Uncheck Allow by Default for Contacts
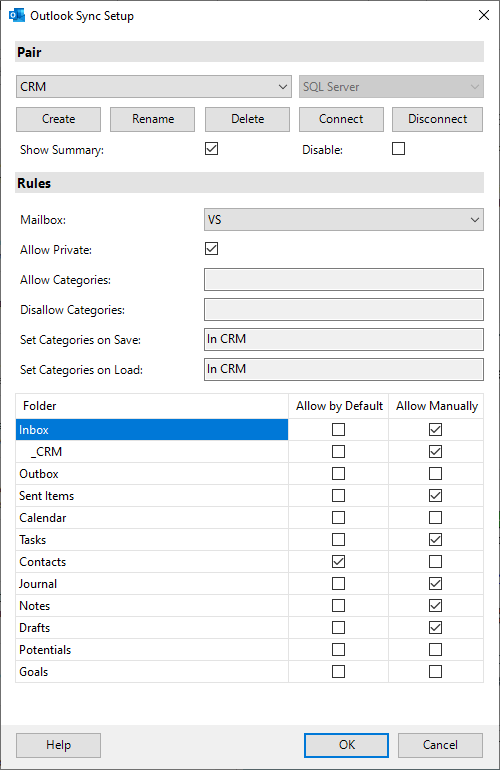The image size is (500, 770). click(x=338, y=562)
